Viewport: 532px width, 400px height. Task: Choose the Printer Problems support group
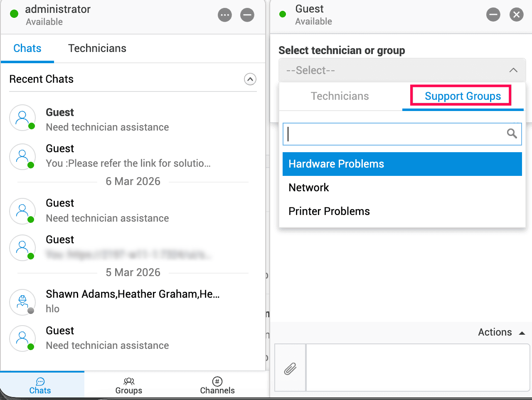click(x=402, y=211)
